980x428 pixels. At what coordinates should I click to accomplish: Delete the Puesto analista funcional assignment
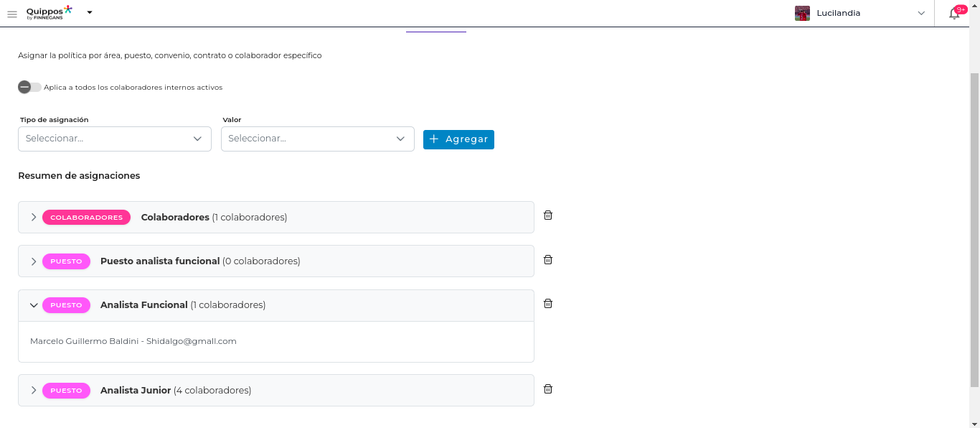548,260
